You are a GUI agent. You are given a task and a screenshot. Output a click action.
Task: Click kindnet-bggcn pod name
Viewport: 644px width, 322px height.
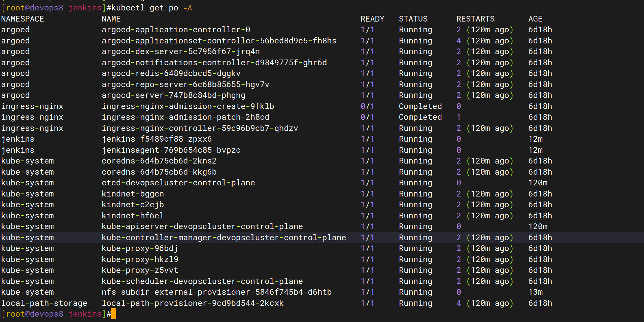pos(133,194)
